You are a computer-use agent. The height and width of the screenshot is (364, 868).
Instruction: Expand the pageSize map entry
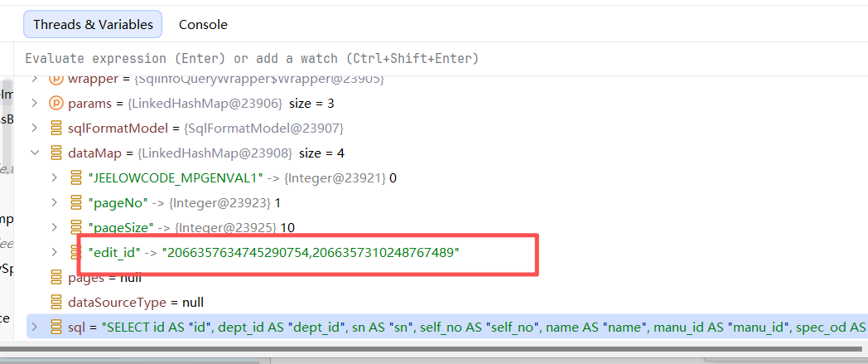(55, 227)
